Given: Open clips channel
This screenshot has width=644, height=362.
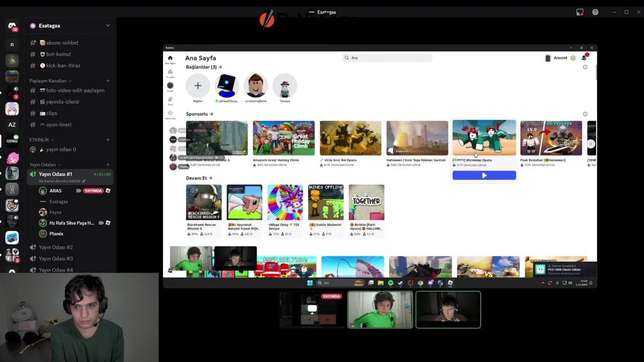Looking at the screenshot, I should point(70,114).
